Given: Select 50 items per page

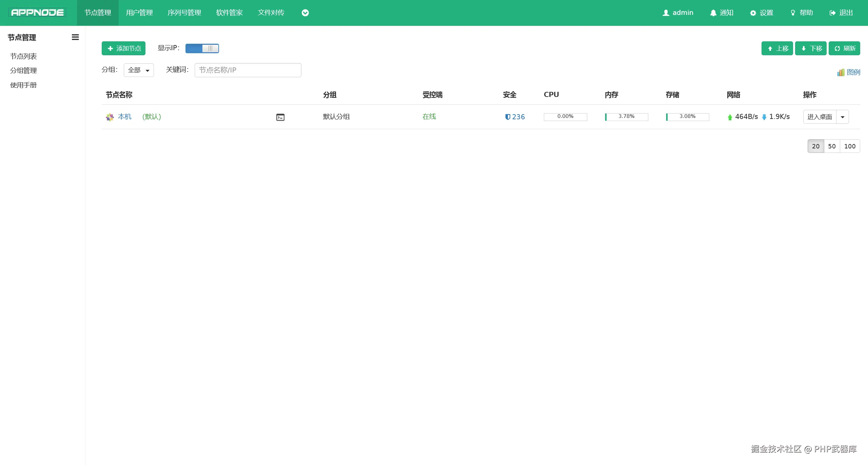Looking at the screenshot, I should (832, 146).
